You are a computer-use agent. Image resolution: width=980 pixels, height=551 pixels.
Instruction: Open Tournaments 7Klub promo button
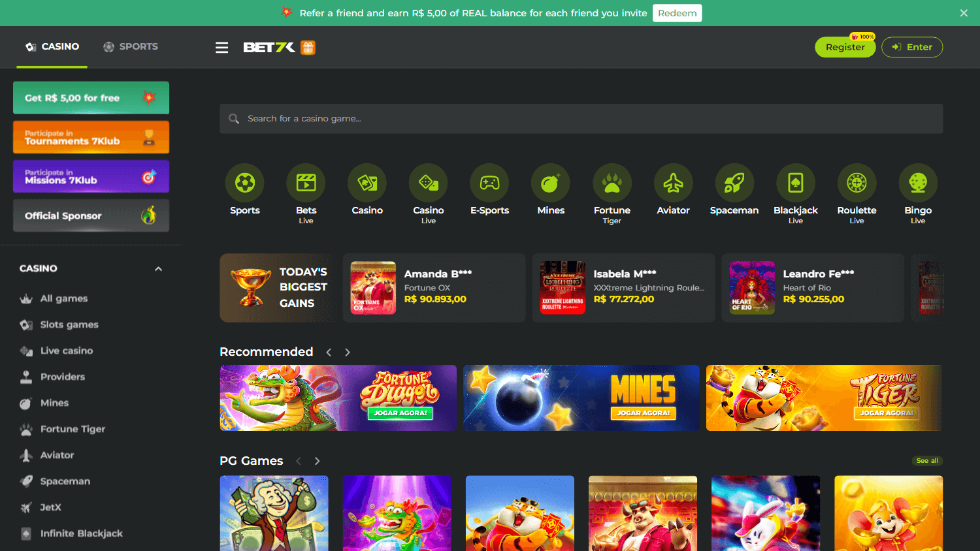coord(91,137)
